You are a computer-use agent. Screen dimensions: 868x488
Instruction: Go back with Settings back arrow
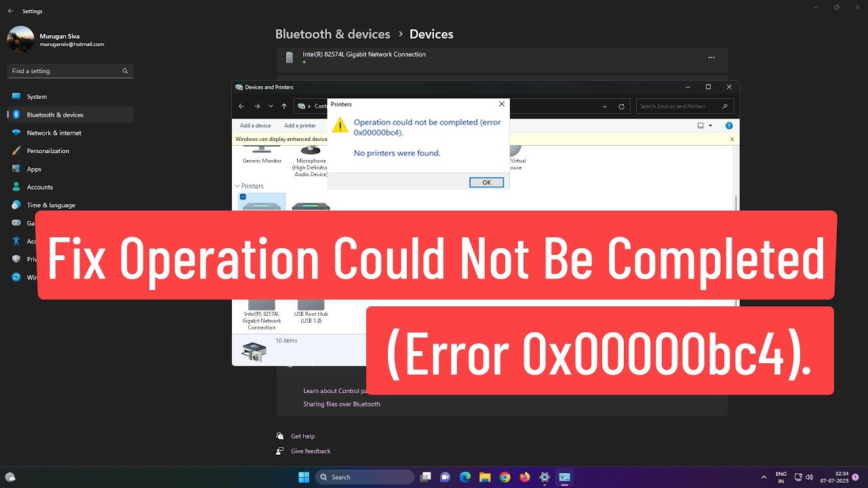[x=10, y=12]
